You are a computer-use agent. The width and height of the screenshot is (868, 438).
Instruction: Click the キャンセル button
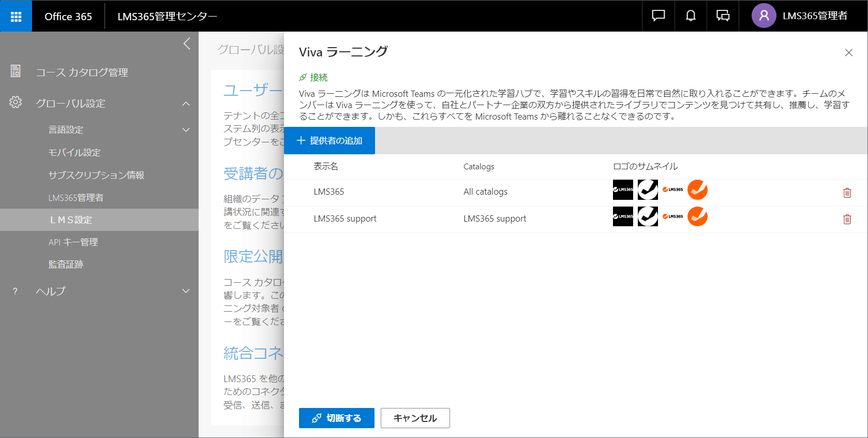coord(415,418)
